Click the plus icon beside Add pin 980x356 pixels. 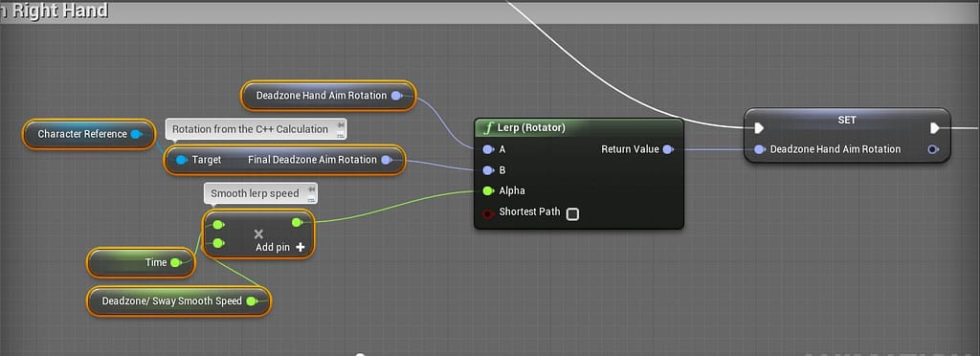pyautogui.click(x=300, y=247)
